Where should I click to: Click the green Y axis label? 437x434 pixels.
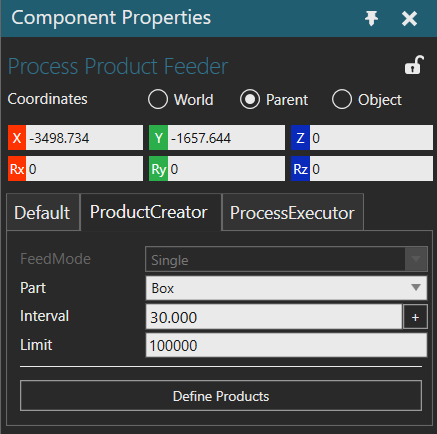(159, 138)
